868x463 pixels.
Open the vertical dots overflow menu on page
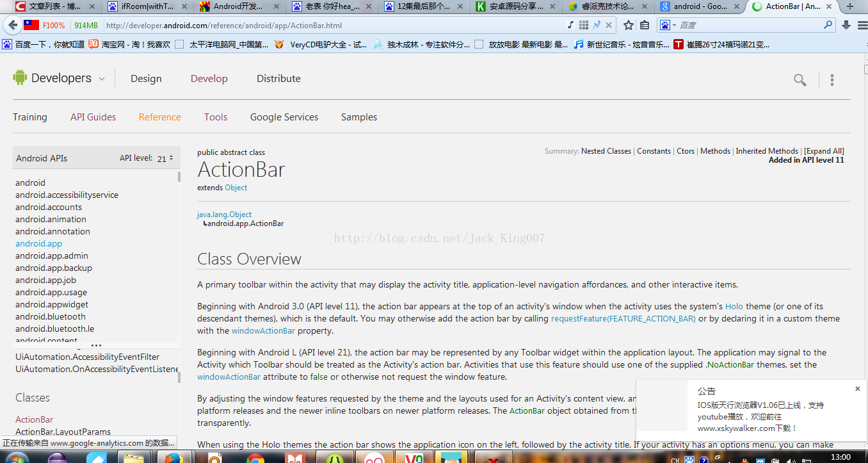832,80
